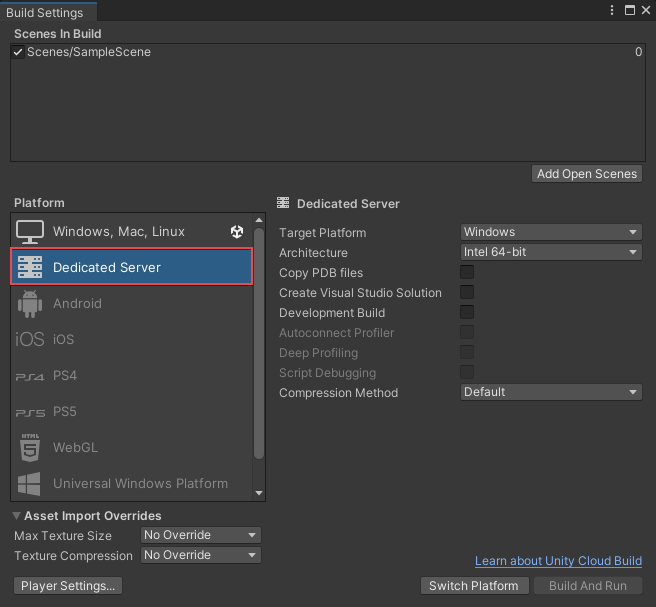Open the window's three-dot options menu
Image resolution: width=656 pixels, height=607 pixels.
click(x=612, y=10)
